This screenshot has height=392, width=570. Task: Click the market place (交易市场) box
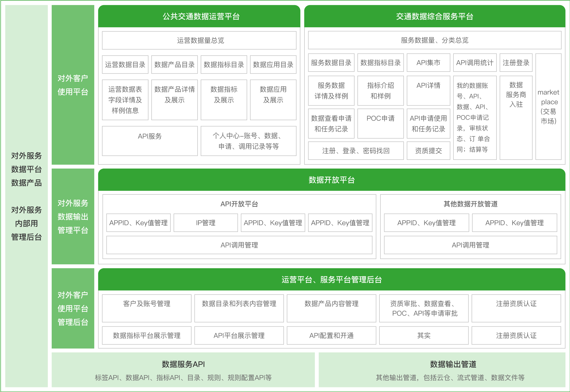[548, 107]
